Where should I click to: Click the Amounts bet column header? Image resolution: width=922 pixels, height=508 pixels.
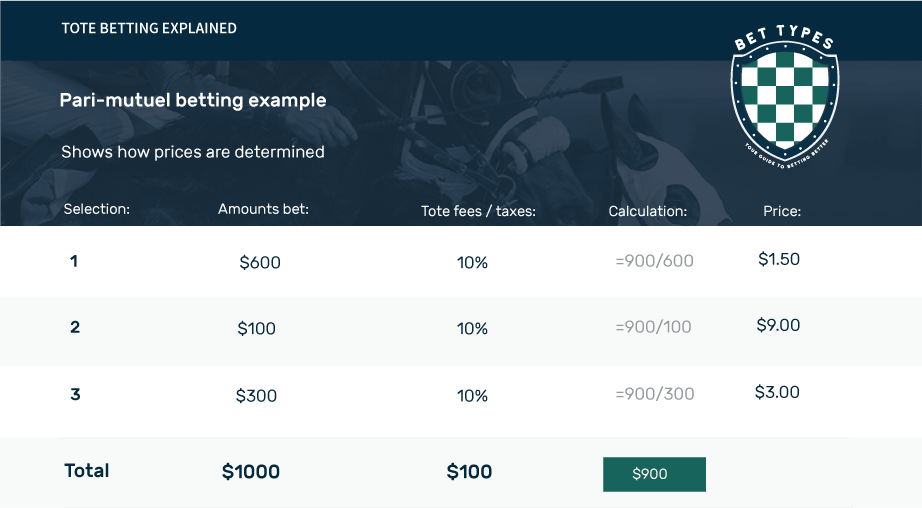pyautogui.click(x=263, y=209)
